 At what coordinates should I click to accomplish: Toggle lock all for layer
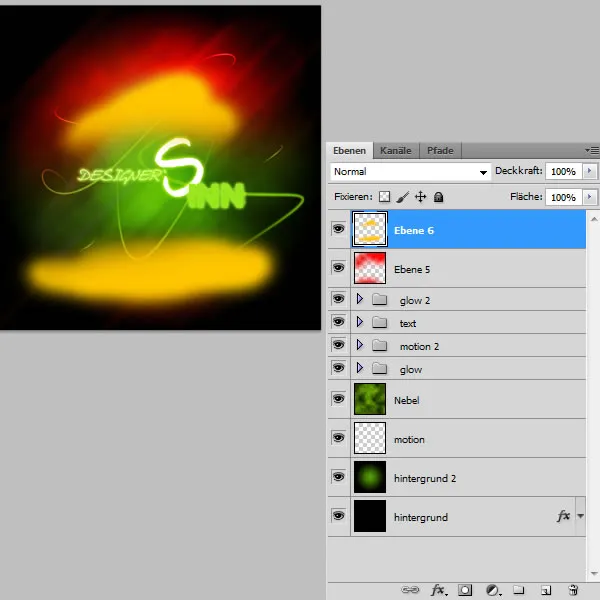click(x=438, y=198)
